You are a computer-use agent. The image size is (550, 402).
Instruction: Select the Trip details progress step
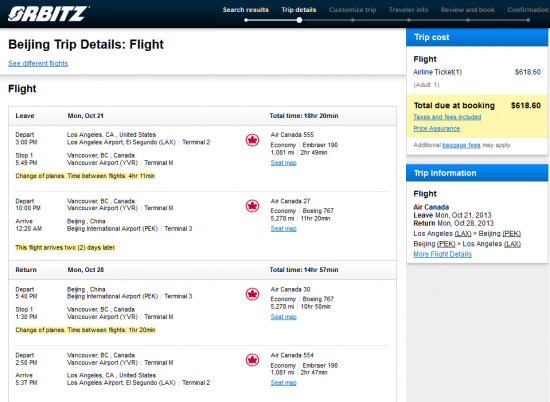point(299,10)
